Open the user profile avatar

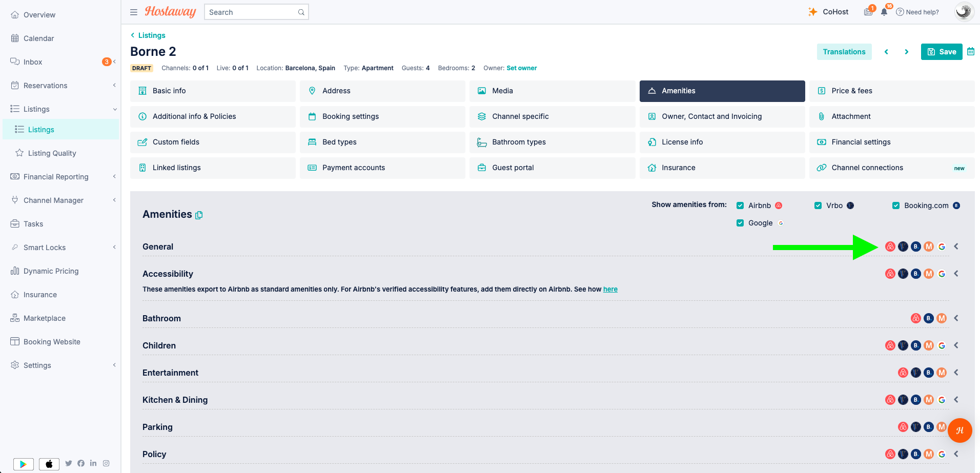(x=964, y=12)
